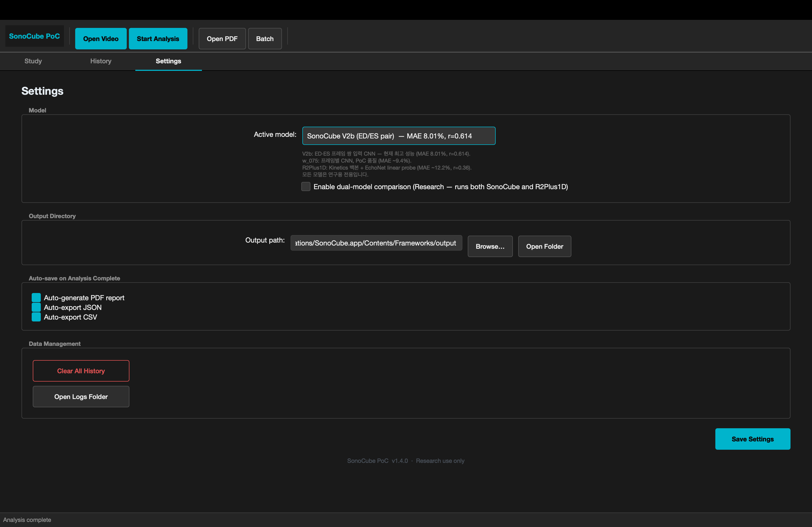
Task: Click the Output path text field
Action: coord(376,243)
